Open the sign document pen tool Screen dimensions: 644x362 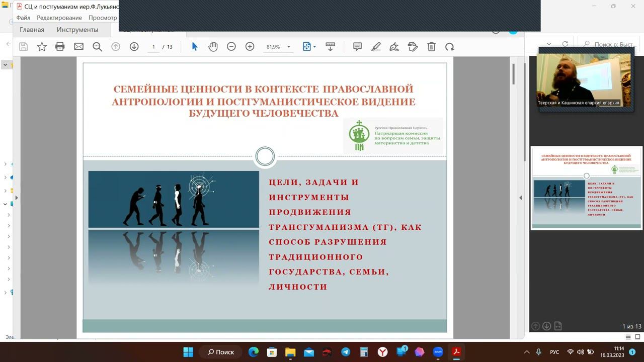tap(394, 47)
